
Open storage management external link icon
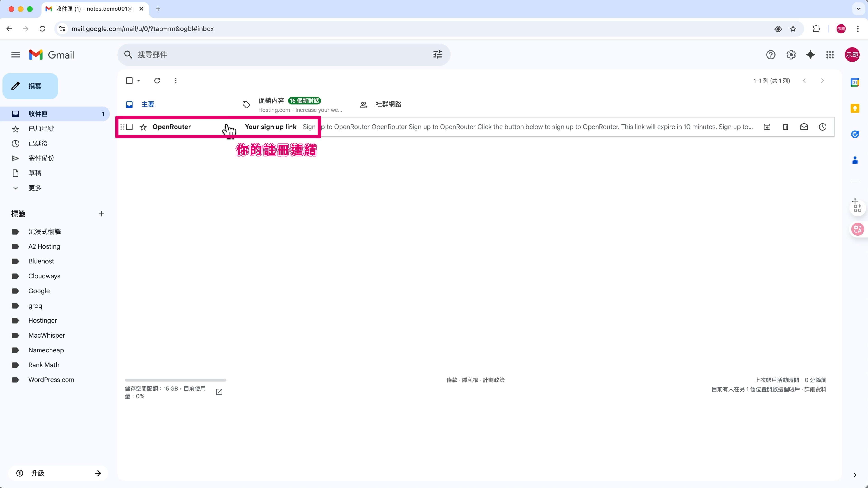219,392
